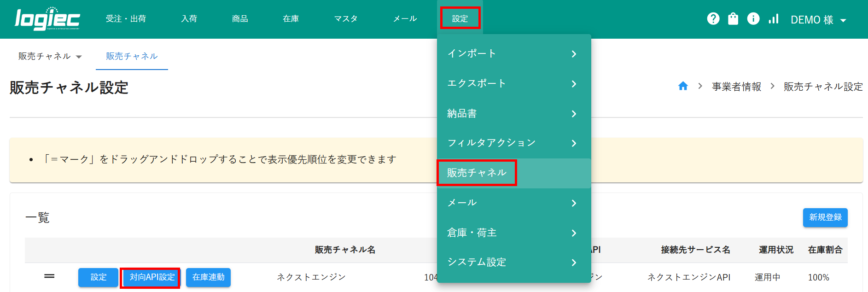Go to home via breadcrumb house icon

pyautogui.click(x=683, y=86)
